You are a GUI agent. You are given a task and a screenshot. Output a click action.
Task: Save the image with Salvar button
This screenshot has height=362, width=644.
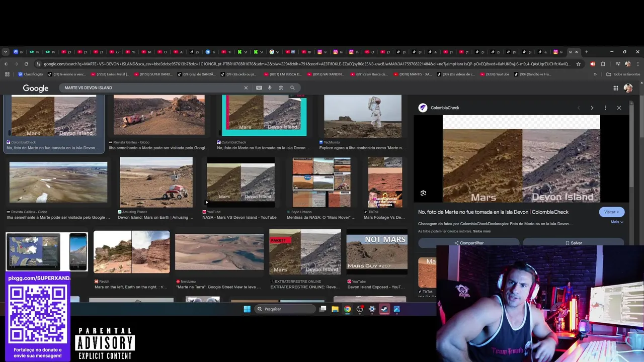[574, 243]
